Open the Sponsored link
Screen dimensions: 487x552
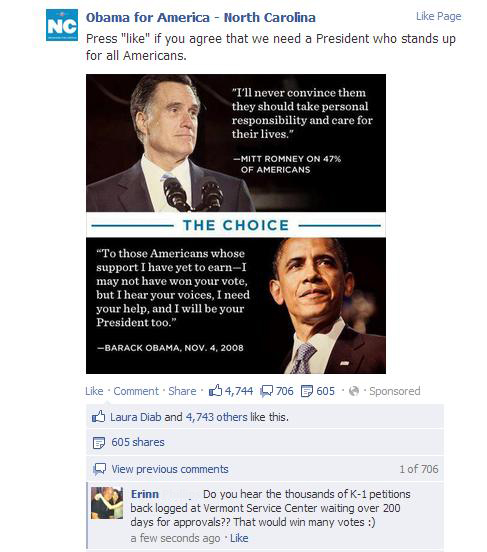395,391
